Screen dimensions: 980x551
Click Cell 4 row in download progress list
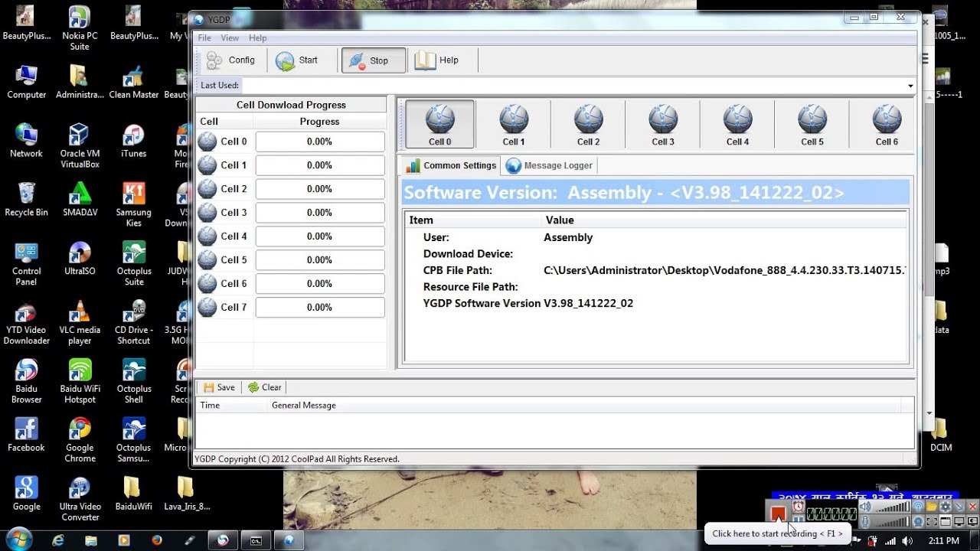291,236
